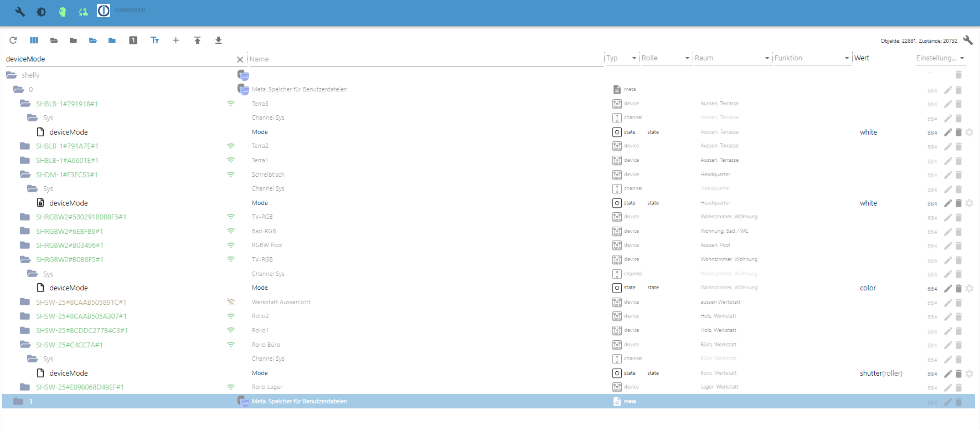Add a new object with the plus icon
980x430 pixels.
tap(176, 40)
